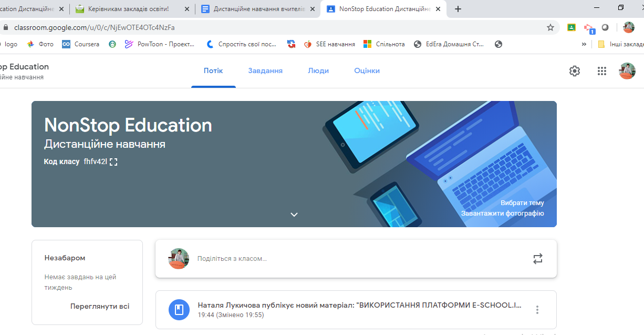Close the active NonStop Education browser tab
Viewport: 644px width, 335px height.
438,9
